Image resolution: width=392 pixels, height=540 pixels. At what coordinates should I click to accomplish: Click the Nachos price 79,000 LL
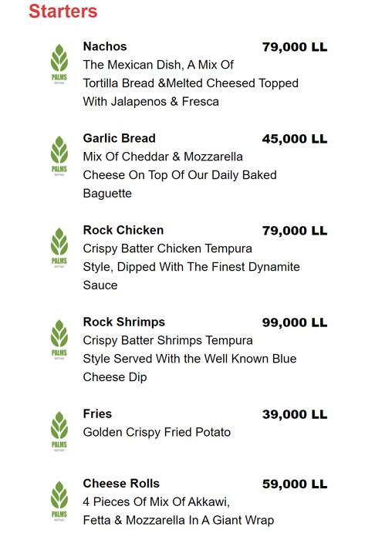coord(295,47)
